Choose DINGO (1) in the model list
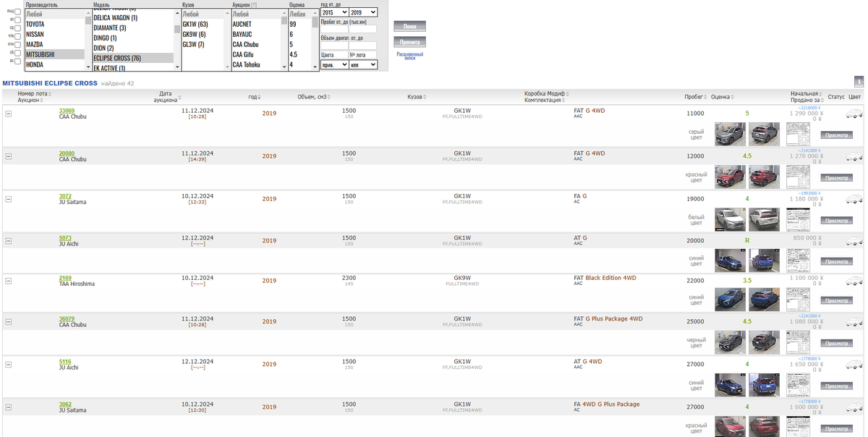 pos(133,38)
